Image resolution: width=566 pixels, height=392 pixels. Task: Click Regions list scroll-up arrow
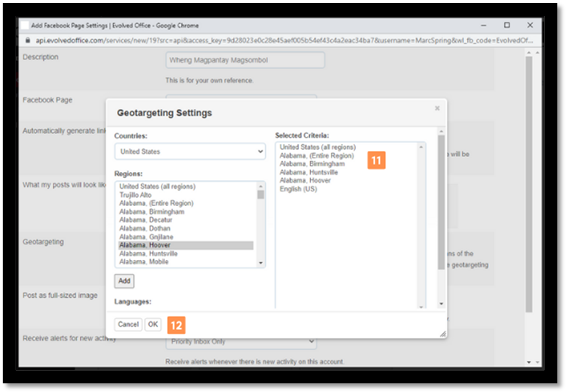click(x=260, y=186)
